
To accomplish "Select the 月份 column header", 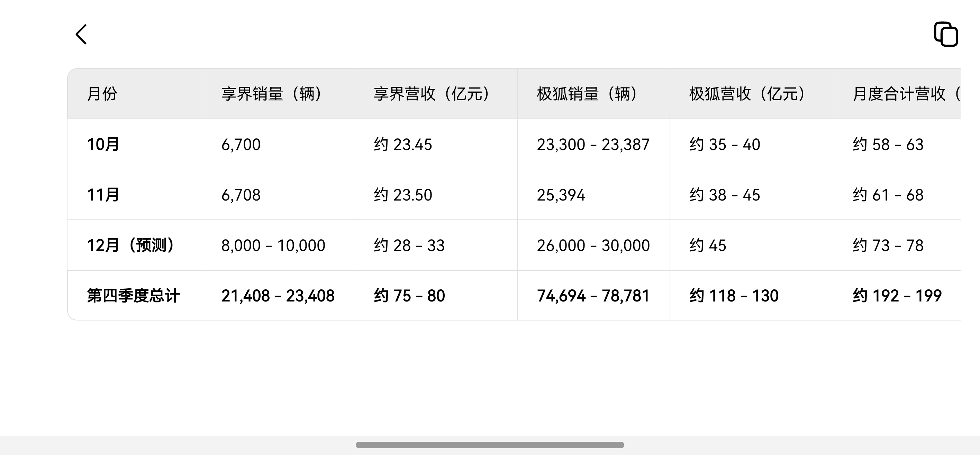I will click(x=102, y=94).
